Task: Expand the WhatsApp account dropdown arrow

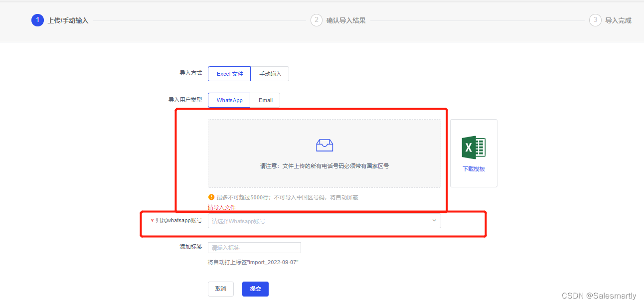Action: 434,221
